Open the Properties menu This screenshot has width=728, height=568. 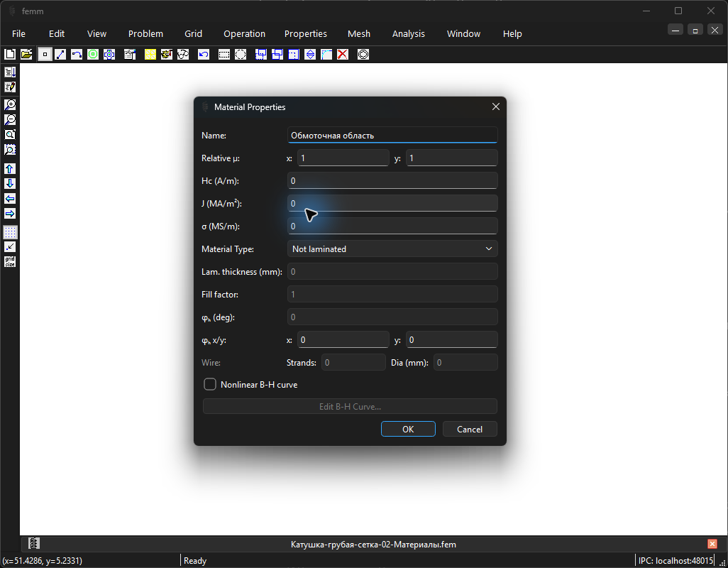306,34
